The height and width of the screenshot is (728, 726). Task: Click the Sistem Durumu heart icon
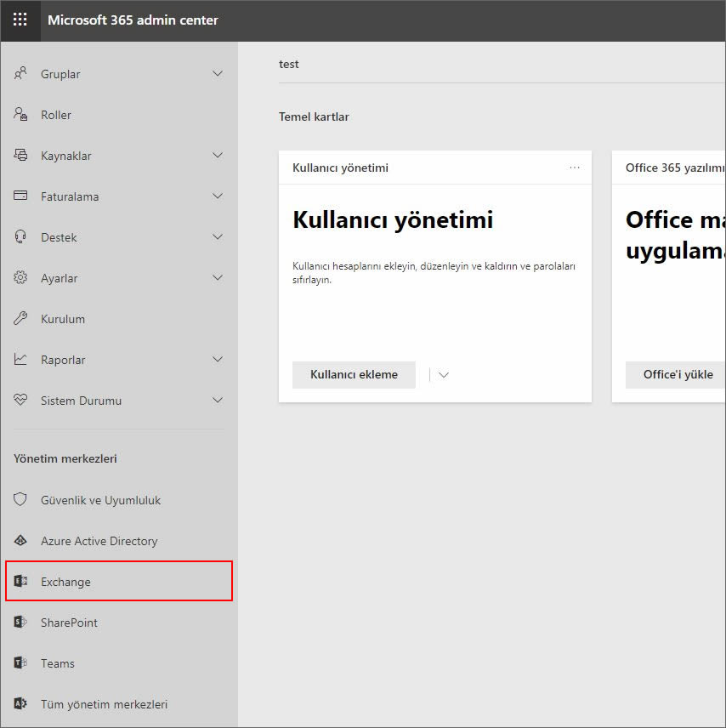pyautogui.click(x=20, y=400)
